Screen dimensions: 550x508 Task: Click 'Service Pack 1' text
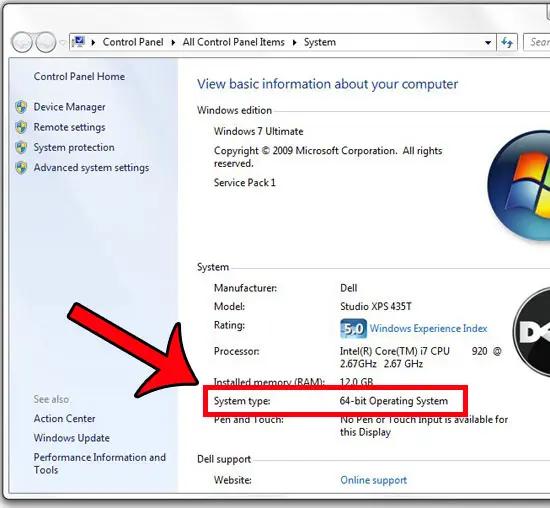click(245, 182)
